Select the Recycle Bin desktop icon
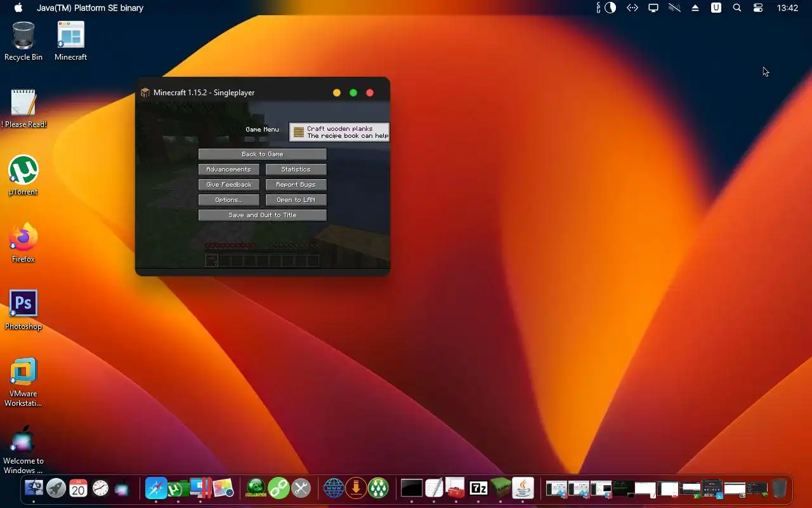This screenshot has width=812, height=508. click(x=23, y=41)
